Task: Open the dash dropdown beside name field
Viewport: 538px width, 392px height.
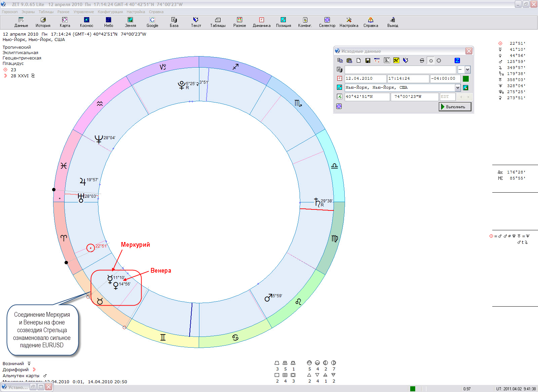Action: 467,70
